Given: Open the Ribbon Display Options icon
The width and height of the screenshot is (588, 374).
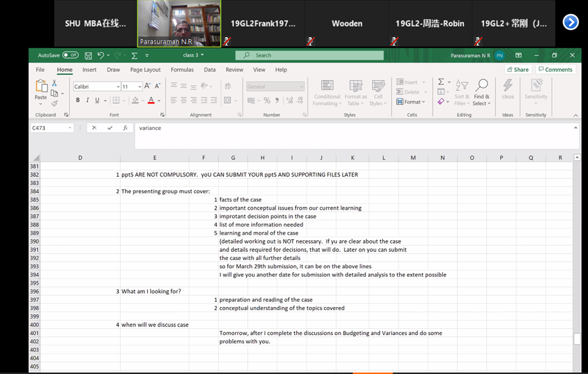Looking at the screenshot, I should 519,55.
